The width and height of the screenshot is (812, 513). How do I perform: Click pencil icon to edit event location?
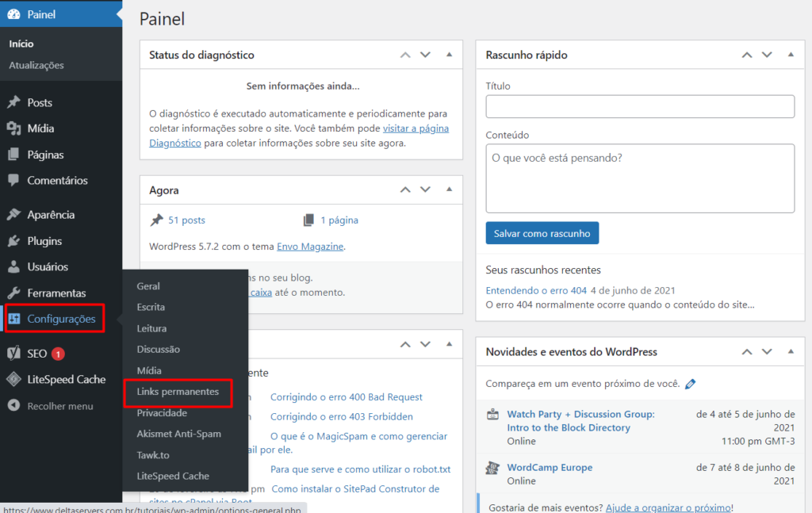tap(690, 385)
